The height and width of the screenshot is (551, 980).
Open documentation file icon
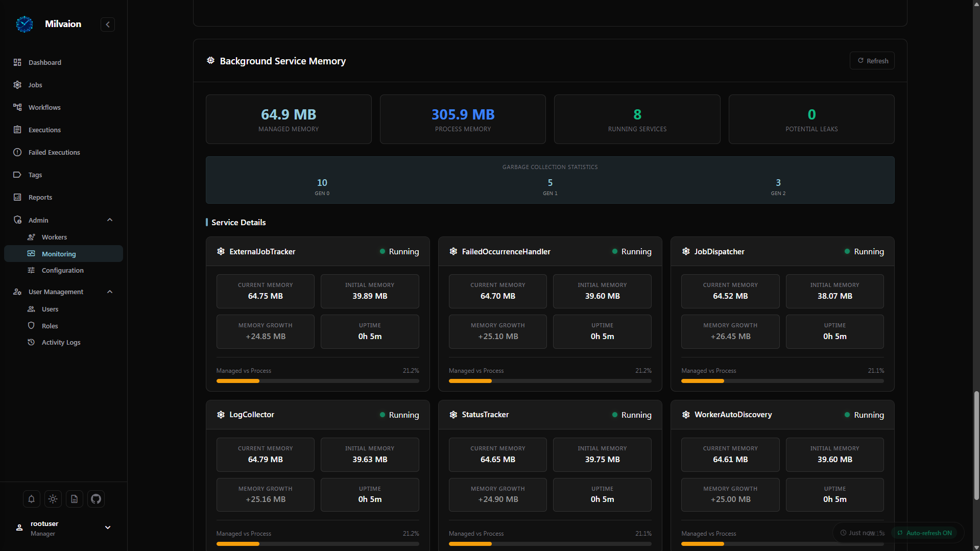pos(75,499)
